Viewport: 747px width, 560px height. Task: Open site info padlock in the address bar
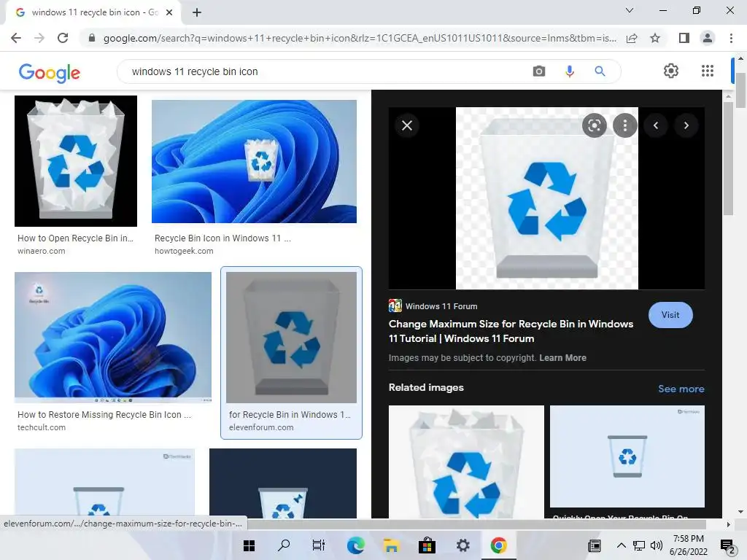[92, 38]
